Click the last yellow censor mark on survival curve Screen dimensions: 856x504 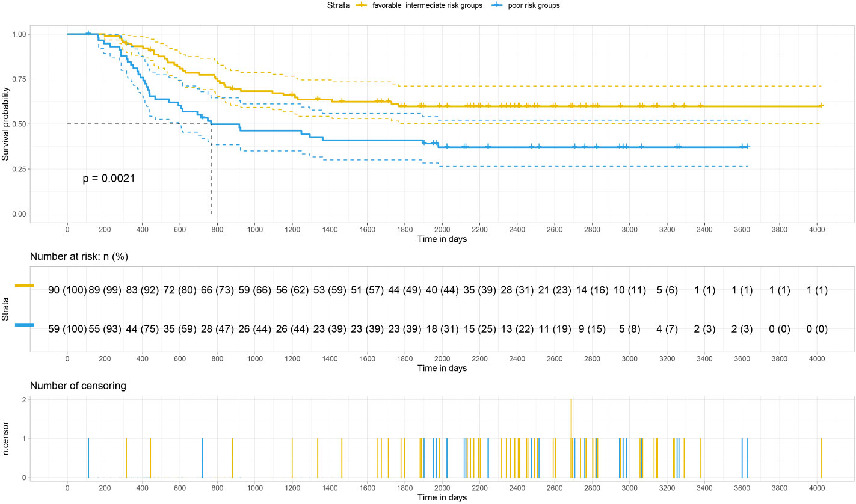click(821, 105)
